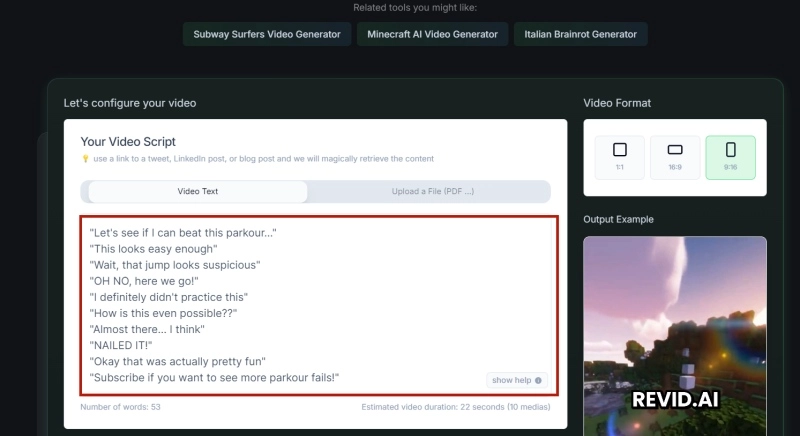Click "Okay that was actually pretty fun" line
This screenshot has height=436, width=800.
pos(178,362)
